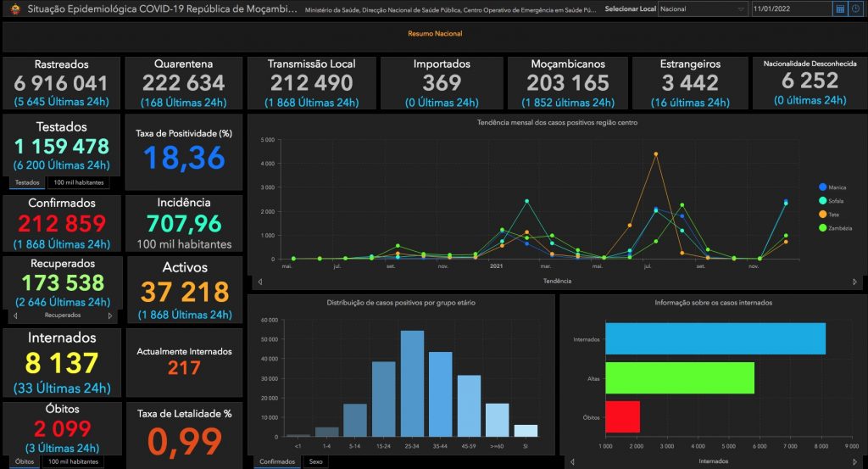Viewport: 868px width, 469px height.
Task: Select 100 mil habitantes tab under Óbitos
Action: point(72,462)
